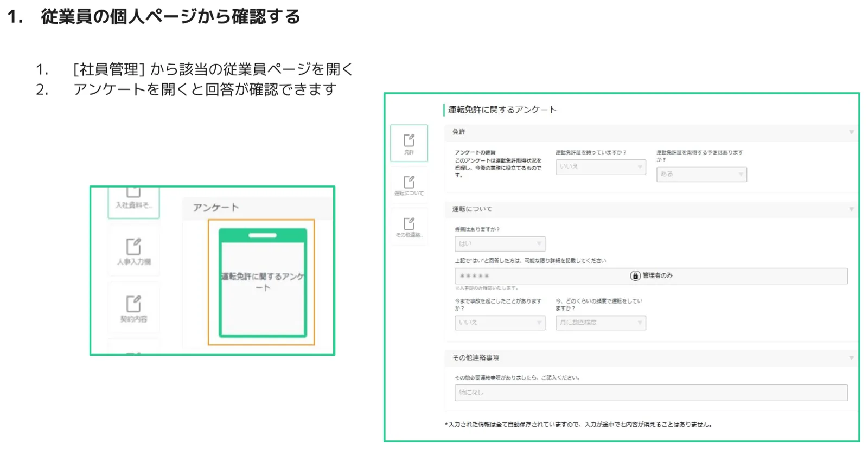Click the masked 管理者のみ details field
This screenshot has height=450, width=868.
tap(651, 275)
